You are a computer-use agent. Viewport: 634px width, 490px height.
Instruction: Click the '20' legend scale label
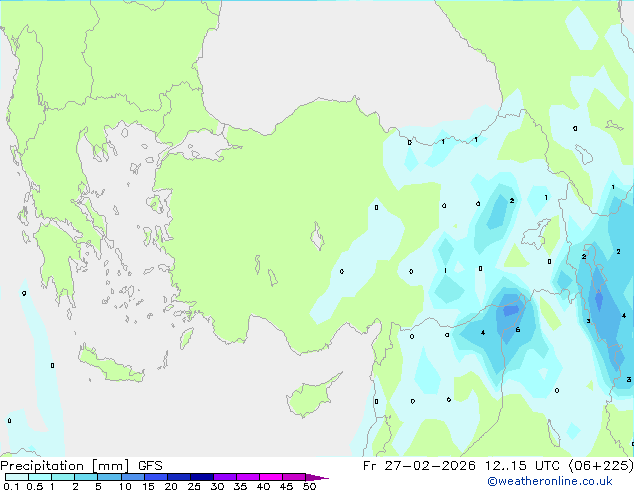tap(171, 486)
